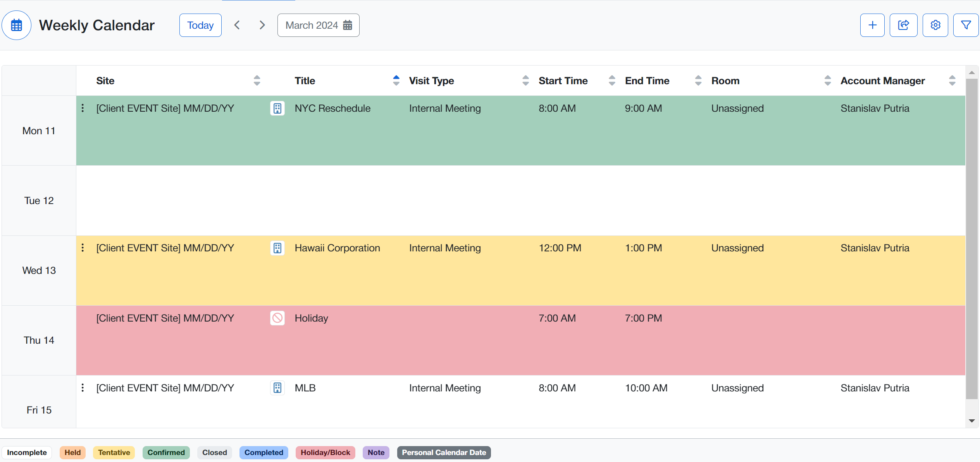Open three-dot menu for MLB row

(83, 388)
